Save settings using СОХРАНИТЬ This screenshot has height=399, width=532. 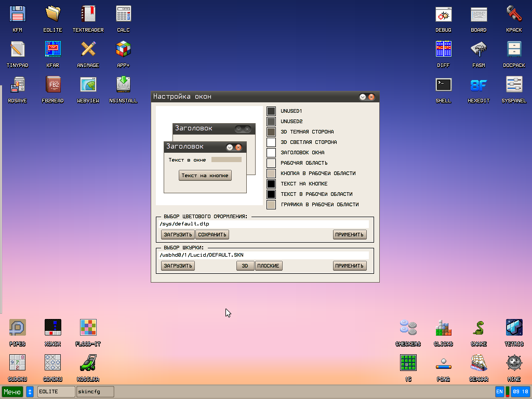[x=212, y=234]
